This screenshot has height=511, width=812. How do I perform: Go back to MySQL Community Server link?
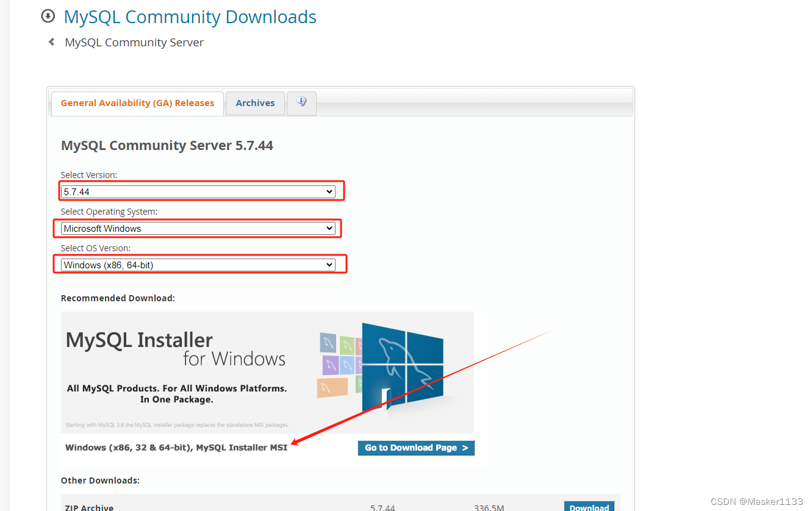click(134, 43)
